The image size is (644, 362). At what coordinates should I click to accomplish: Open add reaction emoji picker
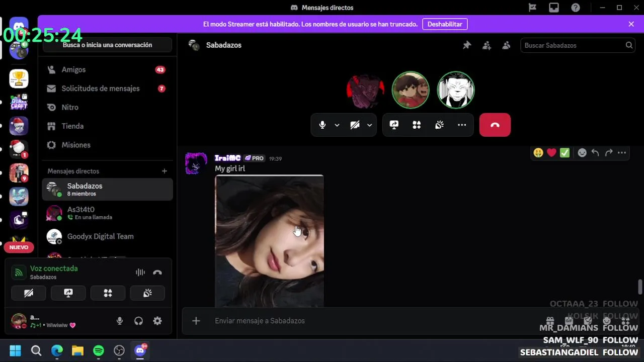[x=582, y=153]
